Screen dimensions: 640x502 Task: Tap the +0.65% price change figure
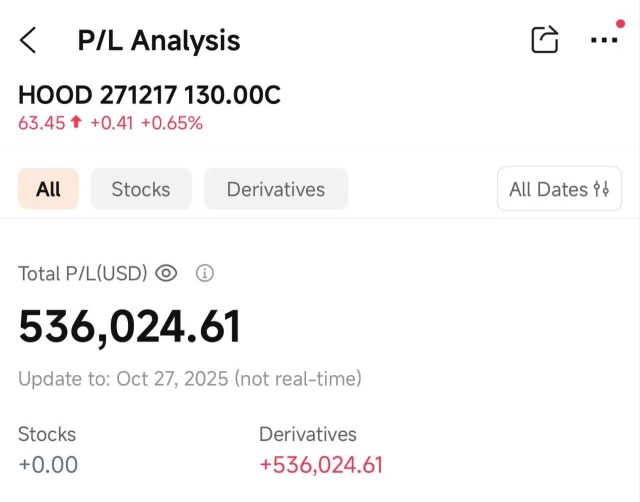172,124
